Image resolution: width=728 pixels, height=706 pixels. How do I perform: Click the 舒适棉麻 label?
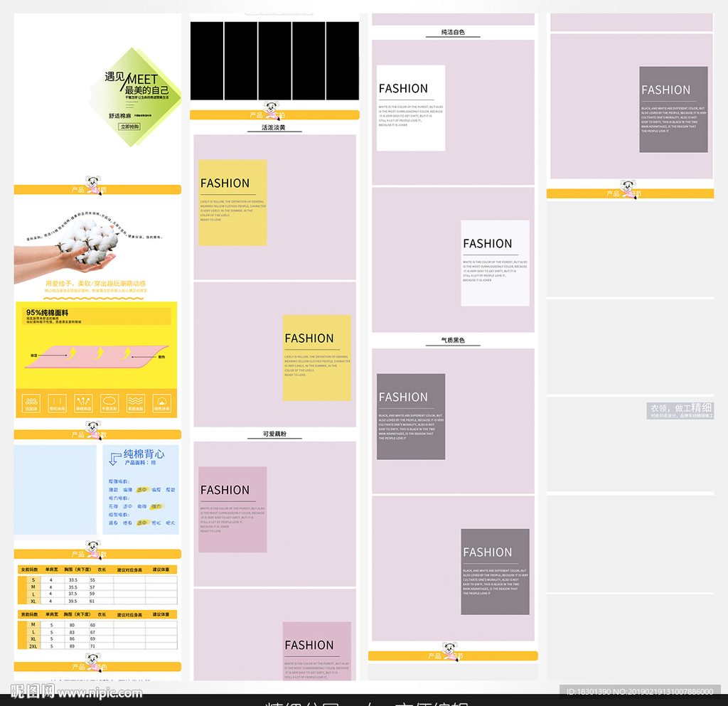119,116
